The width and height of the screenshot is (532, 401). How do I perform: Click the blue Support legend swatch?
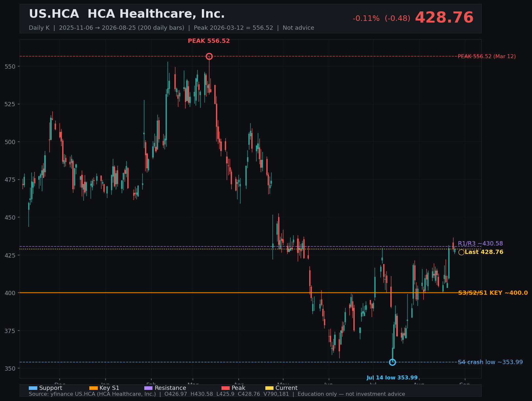33,388
